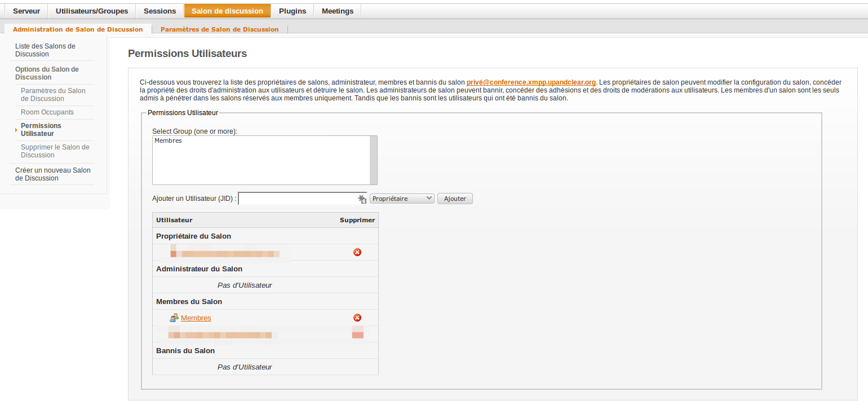Switch to Utilisateurs/Groupes tab
Viewport: 868px width, 409px height.
[x=92, y=11]
